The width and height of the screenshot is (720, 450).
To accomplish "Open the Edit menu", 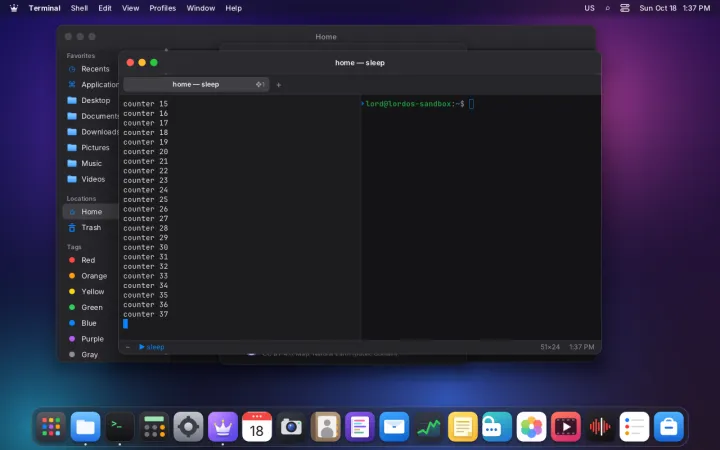I will (x=105, y=8).
